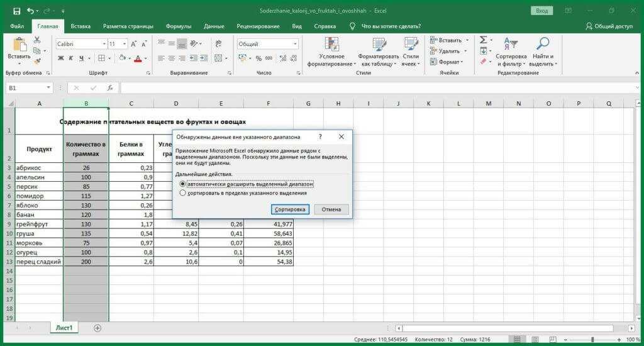Expand the Name Box dropdown next to B1
Screen dimensions: 644x346
click(49, 88)
